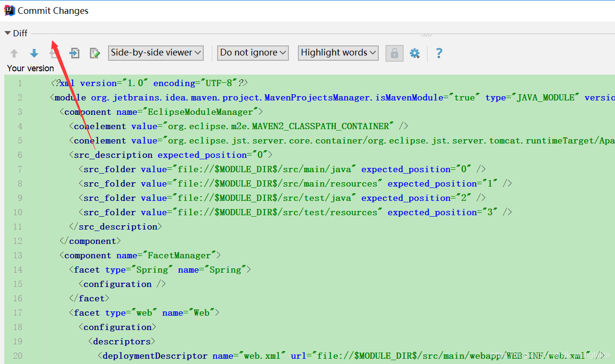Open diff settings via the gear icon
Screen dimensions: 615x364
(414, 53)
